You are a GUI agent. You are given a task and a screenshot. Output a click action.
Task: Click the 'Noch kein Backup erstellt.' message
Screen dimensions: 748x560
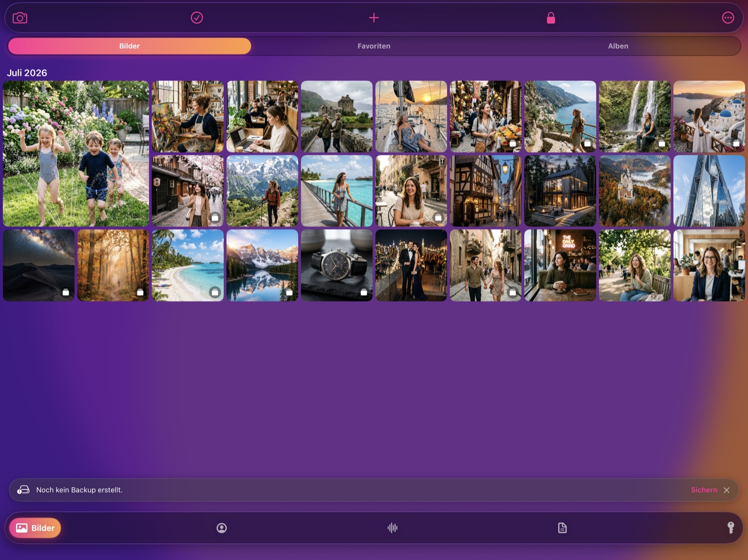pos(79,490)
